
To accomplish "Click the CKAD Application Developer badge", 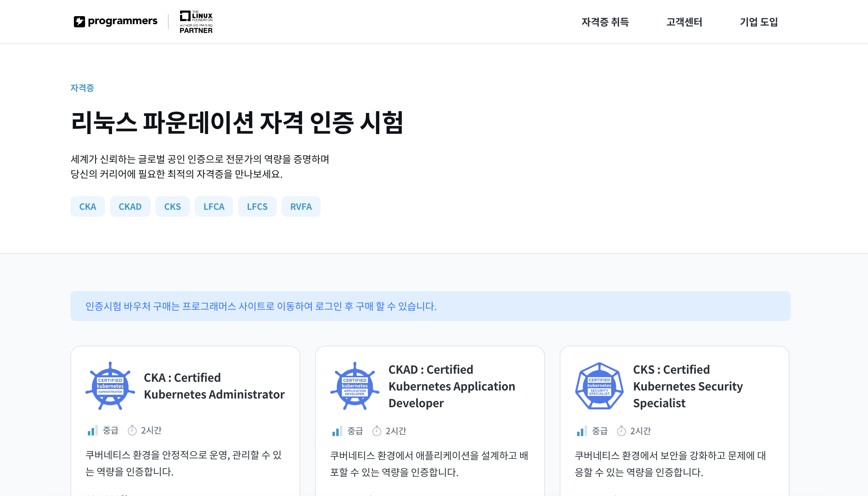I will [355, 386].
